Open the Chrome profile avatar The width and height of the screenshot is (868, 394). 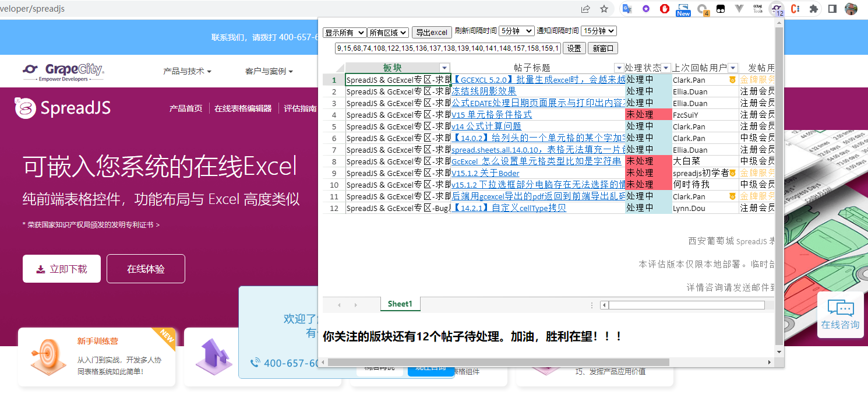pyautogui.click(x=851, y=9)
